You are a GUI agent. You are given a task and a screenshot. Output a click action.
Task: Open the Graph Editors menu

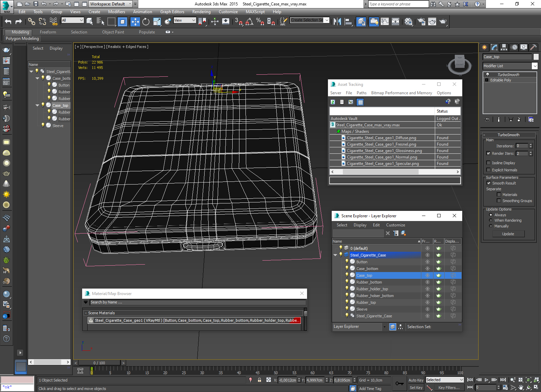(172, 12)
